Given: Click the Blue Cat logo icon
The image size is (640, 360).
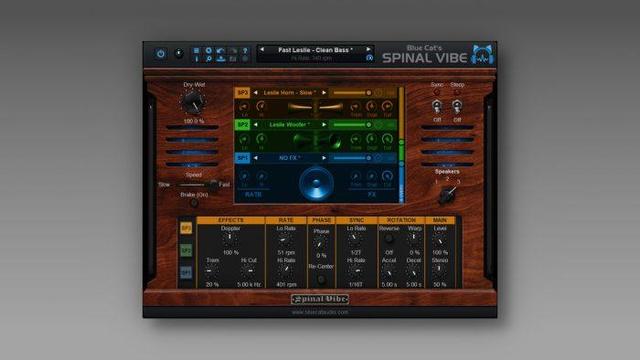Looking at the screenshot, I should point(482,54).
